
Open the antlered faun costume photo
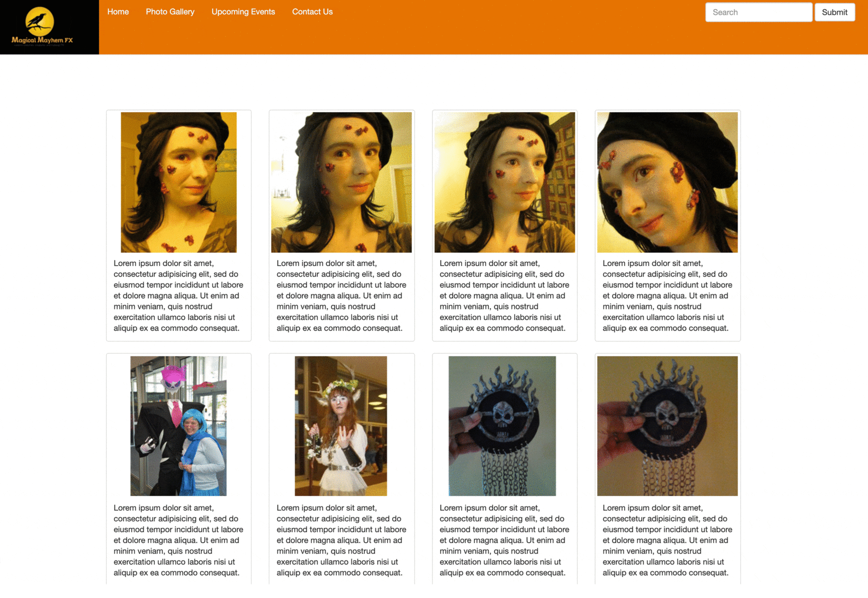coord(341,426)
